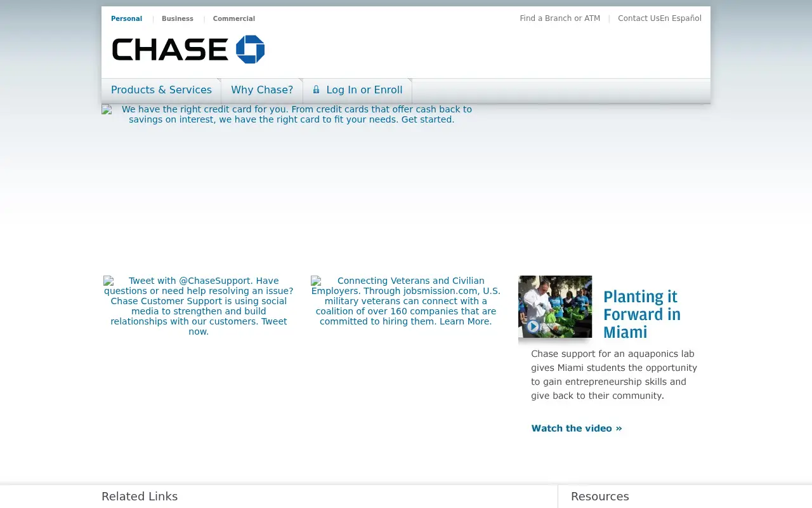Click the aquaponics lab description paragraph
Image resolution: width=812 pixels, height=508 pixels.
[614, 375]
